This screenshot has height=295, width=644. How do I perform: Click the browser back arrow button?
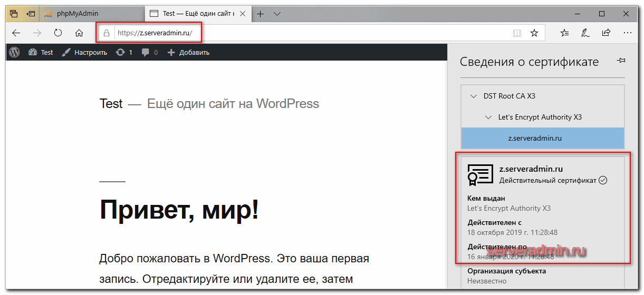pyautogui.click(x=16, y=33)
